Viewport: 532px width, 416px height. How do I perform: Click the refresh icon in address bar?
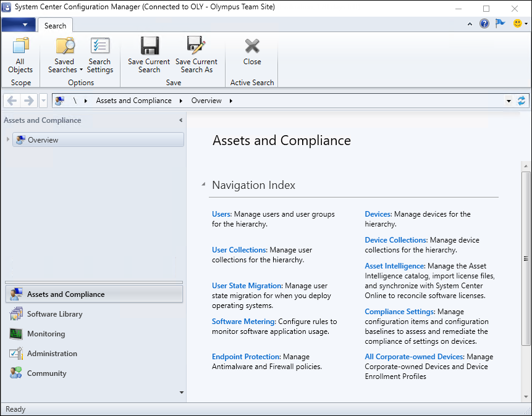(x=522, y=101)
